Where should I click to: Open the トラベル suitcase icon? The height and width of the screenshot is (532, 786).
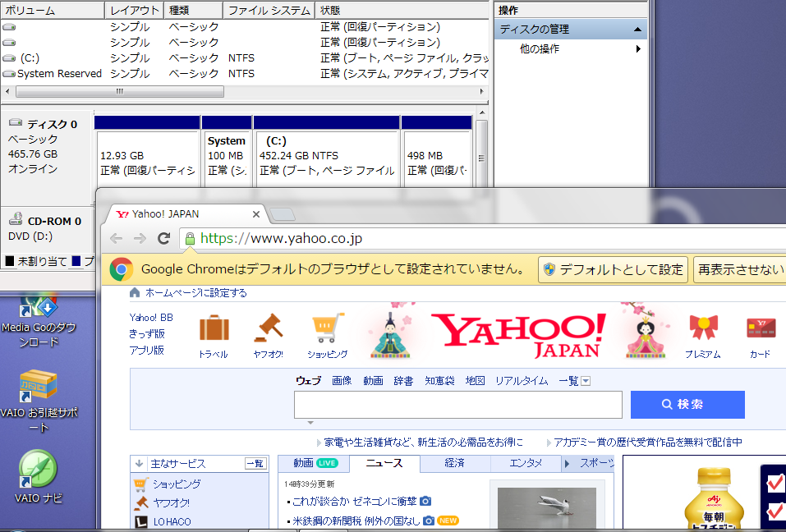click(x=214, y=328)
